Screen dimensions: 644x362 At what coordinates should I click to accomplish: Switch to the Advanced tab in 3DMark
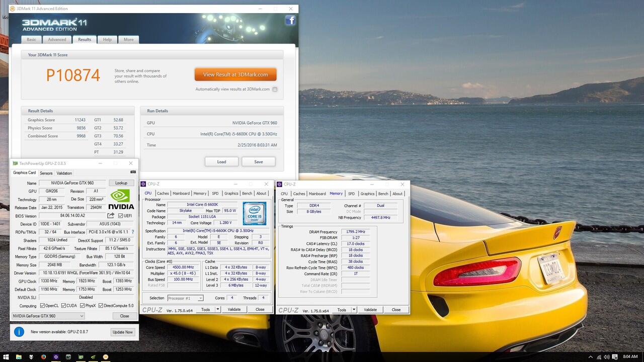click(x=57, y=40)
